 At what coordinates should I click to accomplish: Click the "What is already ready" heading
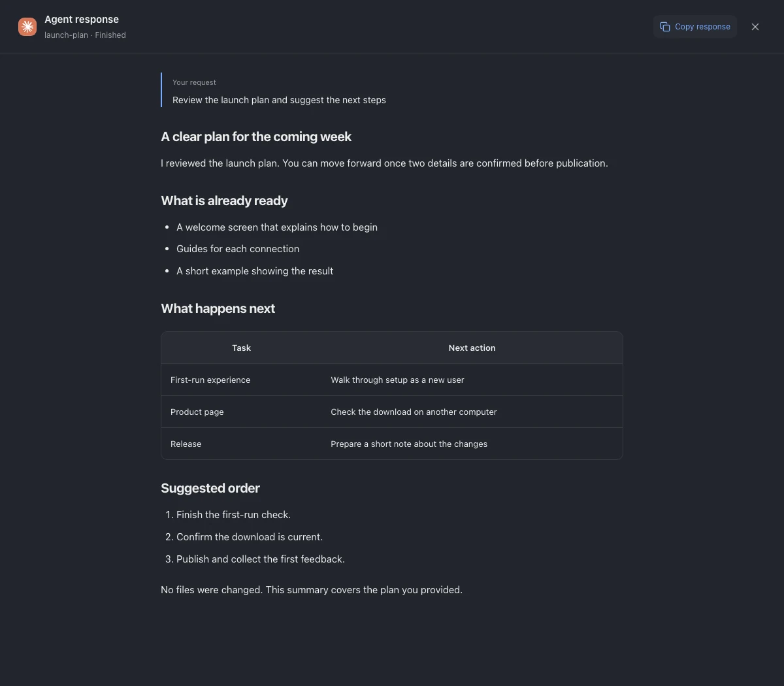[224, 201]
